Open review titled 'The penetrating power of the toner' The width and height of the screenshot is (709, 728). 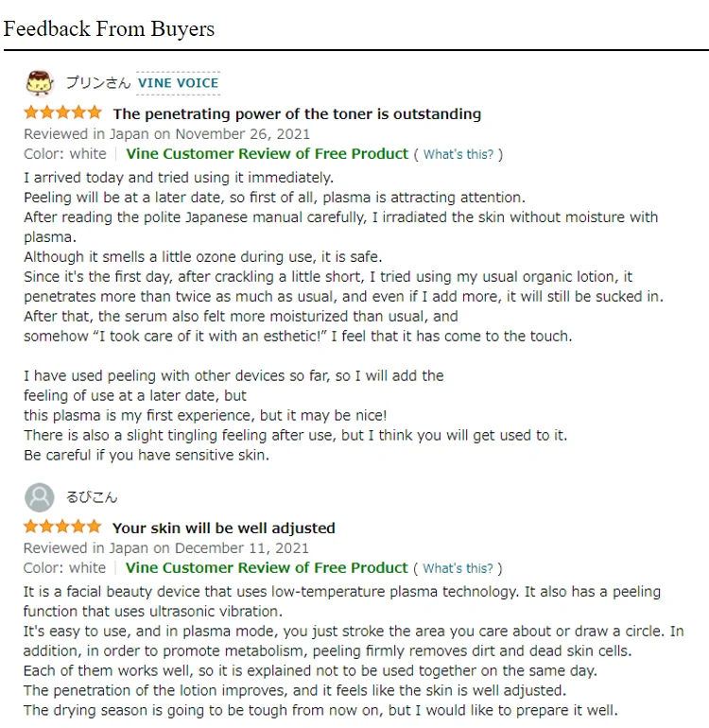296,114
